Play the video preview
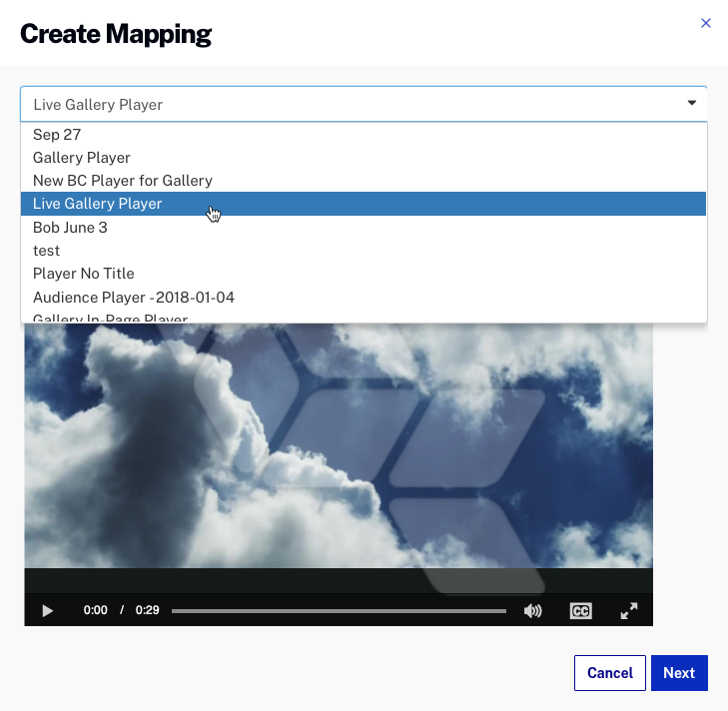 click(47, 611)
